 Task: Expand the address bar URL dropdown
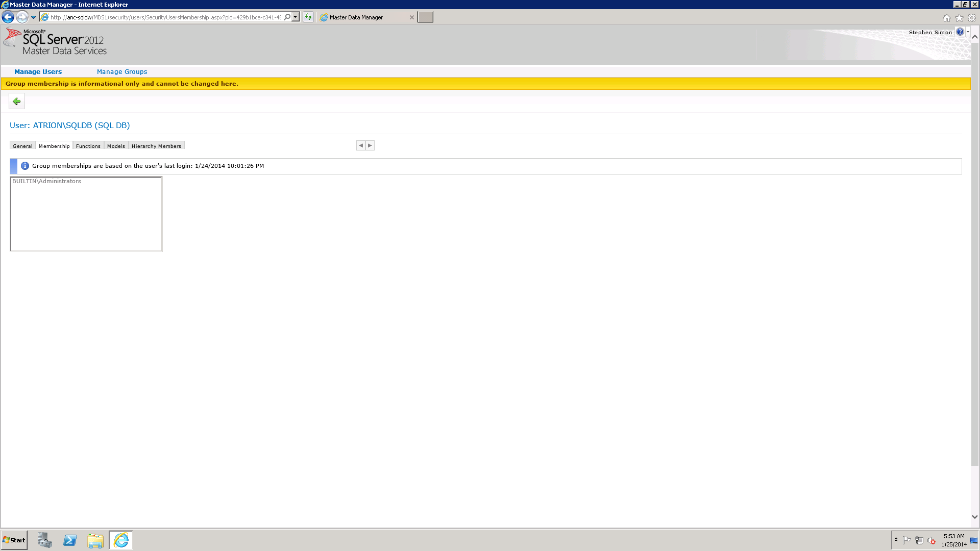(x=296, y=17)
